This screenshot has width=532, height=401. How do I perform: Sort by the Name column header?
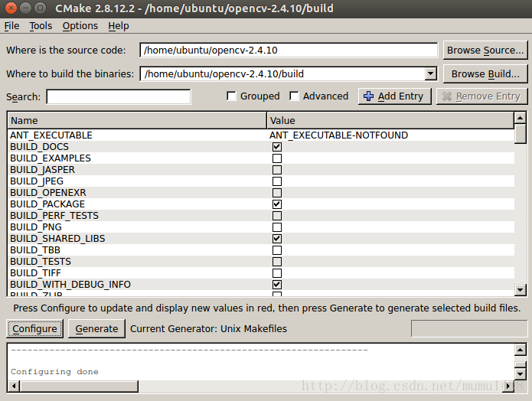(x=137, y=120)
